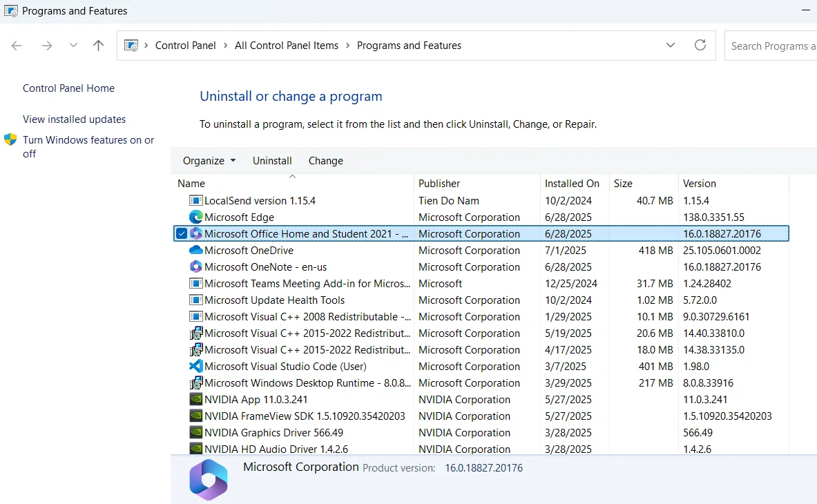The height and width of the screenshot is (504, 817).
Task: Uncheck the Microsoft Office Home and Student checkbox
Action: (181, 233)
